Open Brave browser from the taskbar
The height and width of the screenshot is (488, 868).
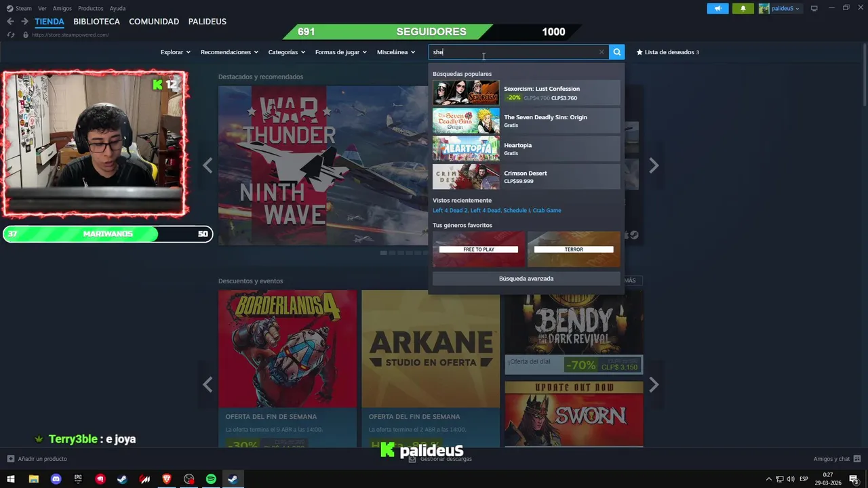[x=167, y=479]
